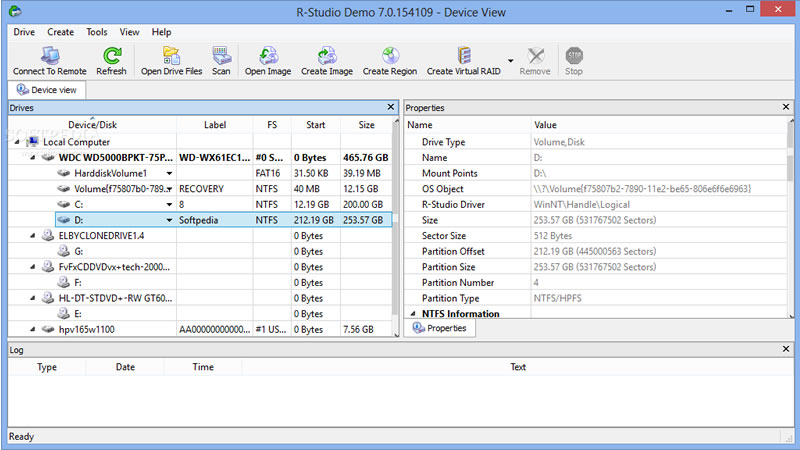
Task: Open dropdown arrow on HarddiskVolume1 row
Action: 169,173
